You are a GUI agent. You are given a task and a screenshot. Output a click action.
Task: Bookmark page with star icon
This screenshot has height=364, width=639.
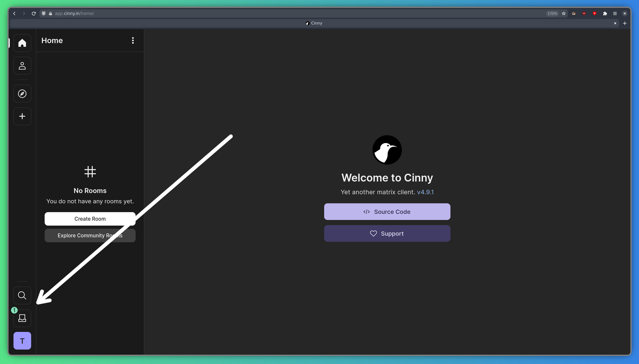(564, 13)
